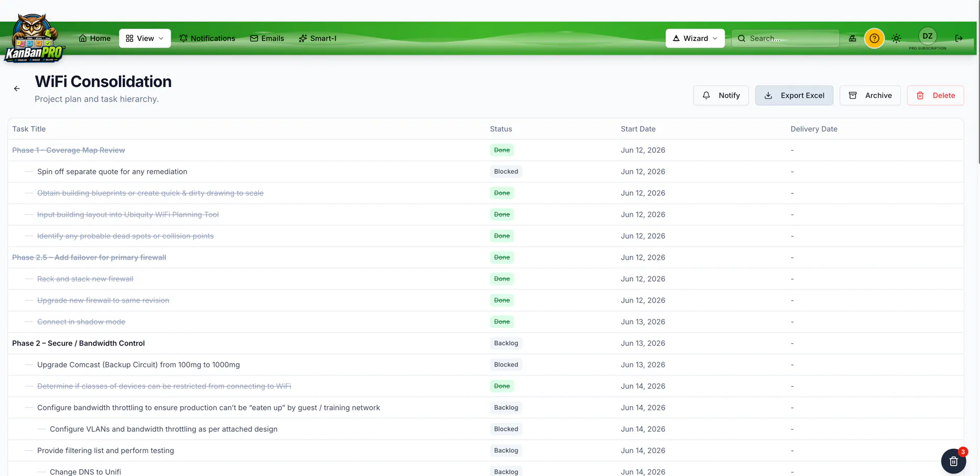Open task Input building layout into Ubiquity tool
The width and height of the screenshot is (980, 476).
(128, 215)
